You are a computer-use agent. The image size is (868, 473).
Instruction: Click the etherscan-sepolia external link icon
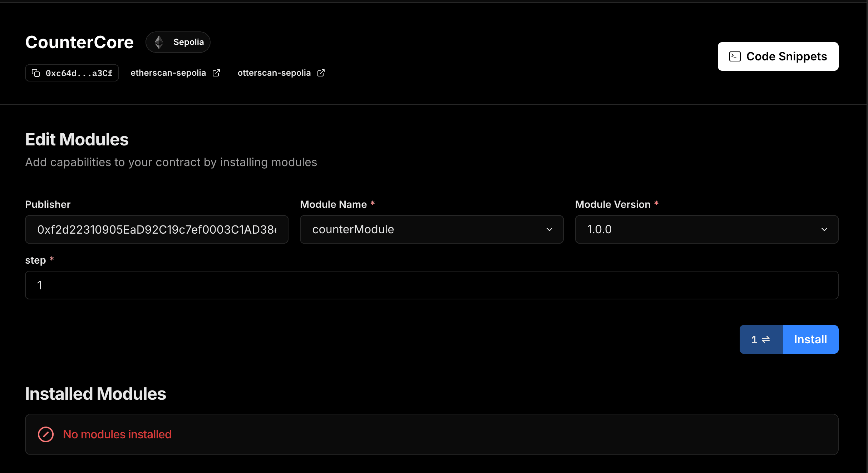coord(216,73)
